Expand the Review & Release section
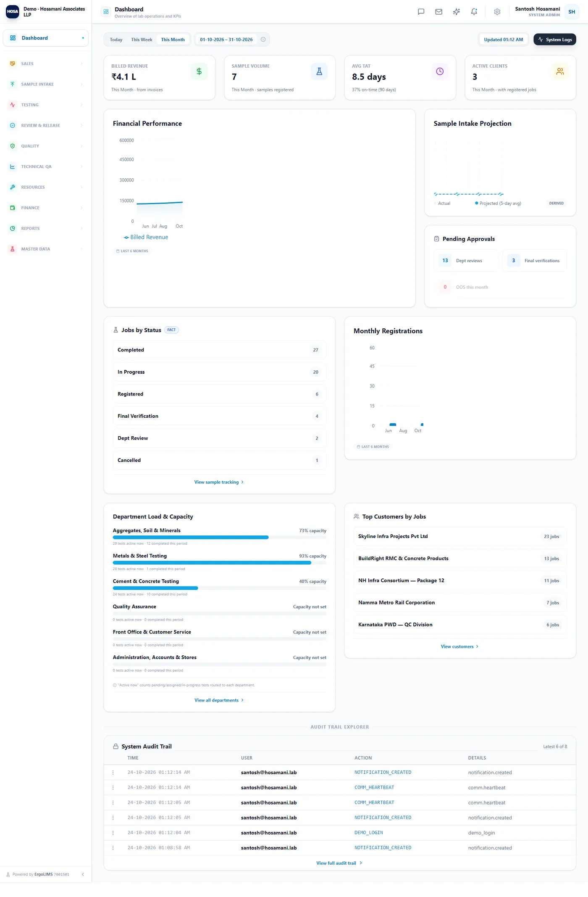 point(46,126)
